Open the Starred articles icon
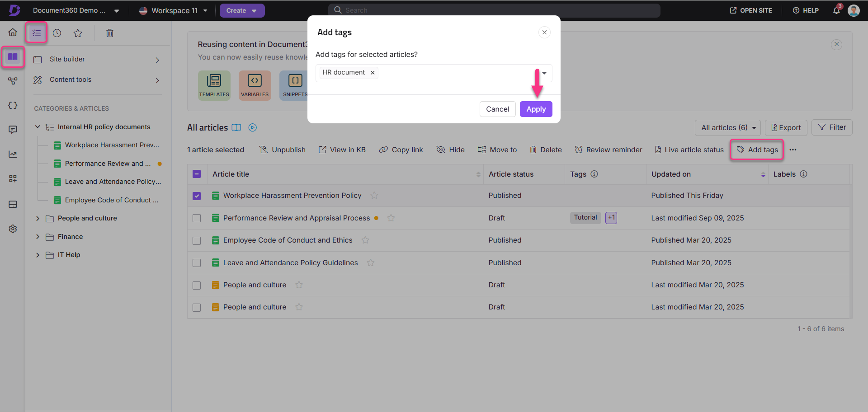The height and width of the screenshot is (412, 868). point(78,33)
